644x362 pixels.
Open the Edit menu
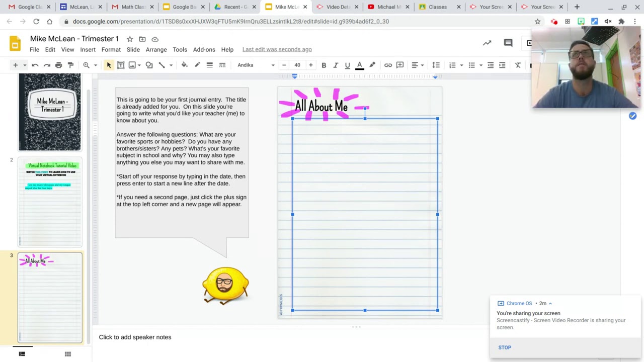50,49
